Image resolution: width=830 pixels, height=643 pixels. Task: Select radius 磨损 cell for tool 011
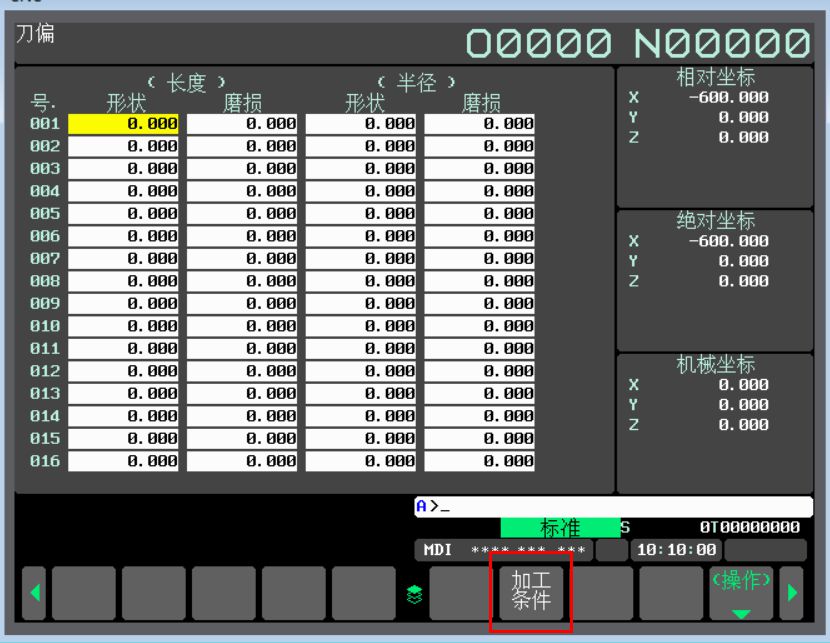click(x=479, y=349)
